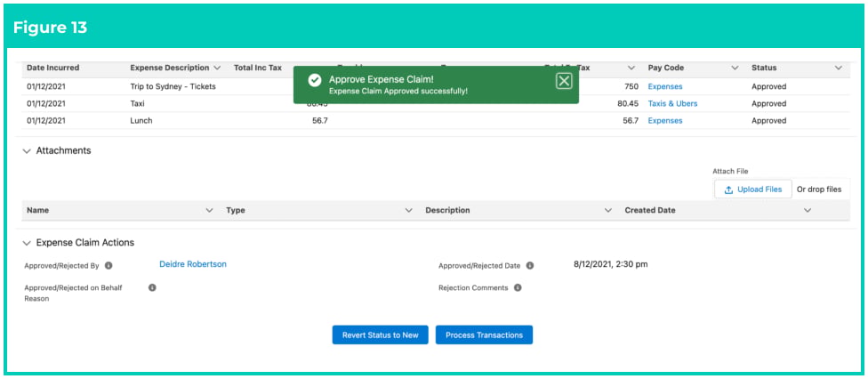Click the 80.45 total ex tax cell
Image resolution: width=868 pixels, height=379 pixels.
628,103
